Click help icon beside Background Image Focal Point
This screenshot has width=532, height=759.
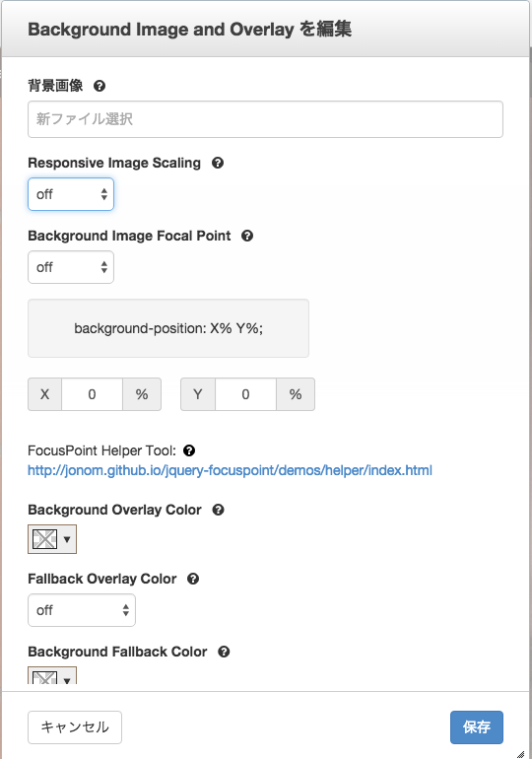pyautogui.click(x=247, y=236)
